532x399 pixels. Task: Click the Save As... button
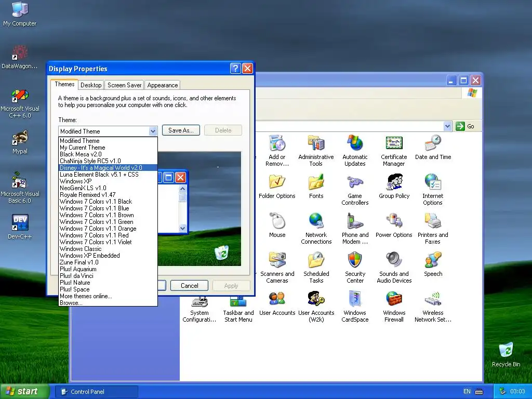[181, 130]
